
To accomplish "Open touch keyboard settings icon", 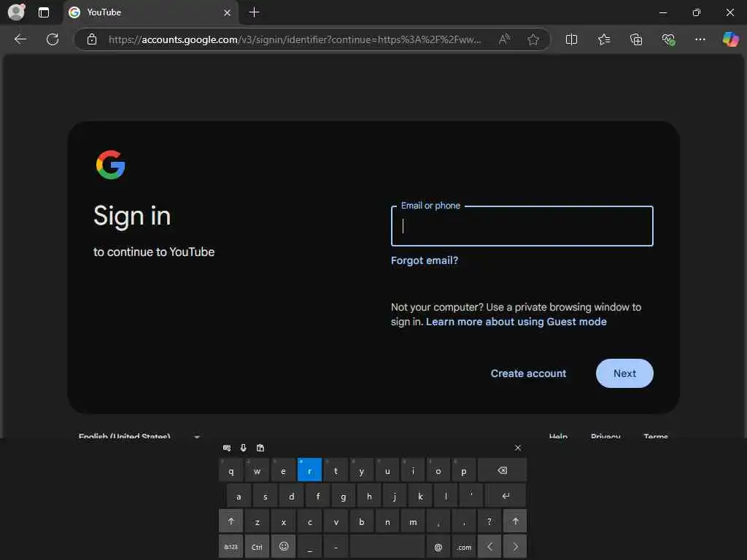I will (227, 448).
